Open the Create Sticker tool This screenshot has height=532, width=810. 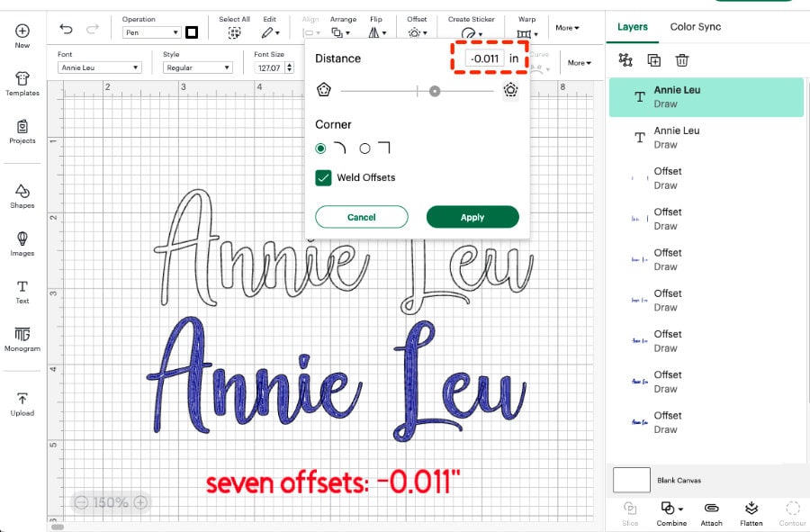tap(471, 33)
